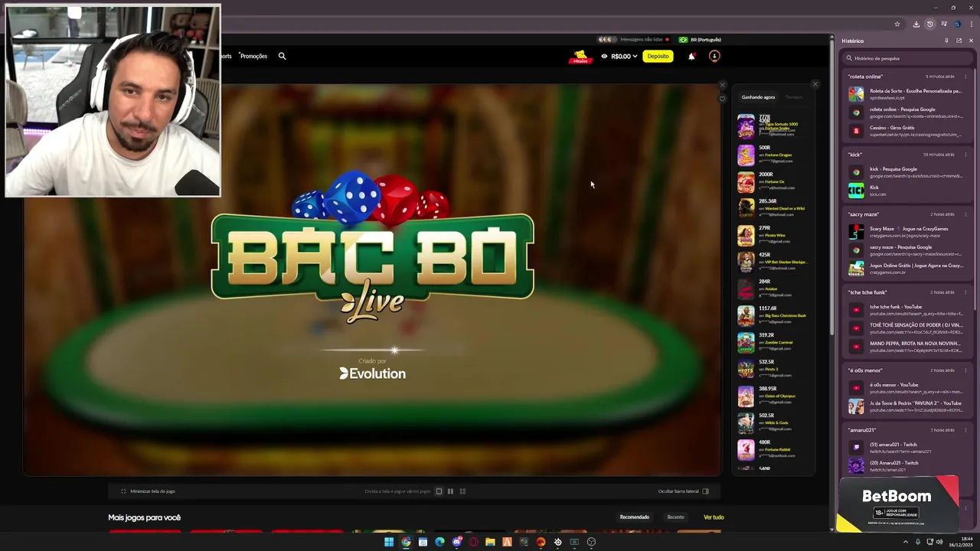980x551 pixels.
Task: Open browser downloads icon
Action: click(916, 24)
